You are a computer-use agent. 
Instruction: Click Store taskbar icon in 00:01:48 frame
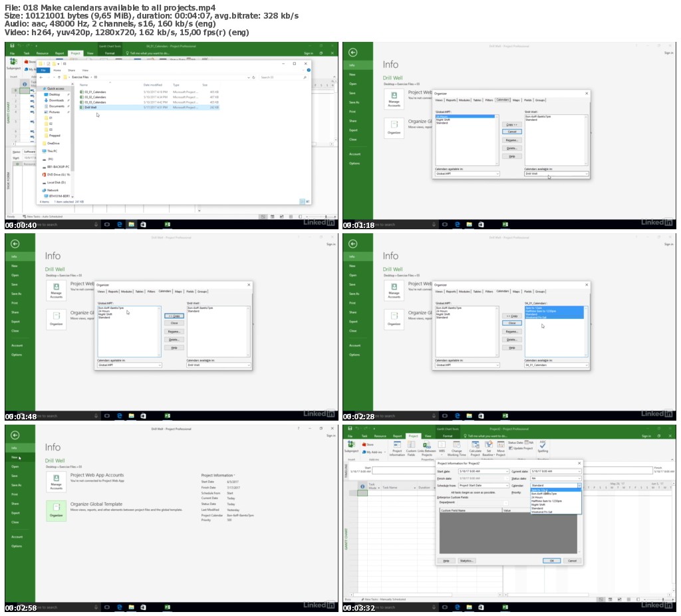pyautogui.click(x=144, y=416)
